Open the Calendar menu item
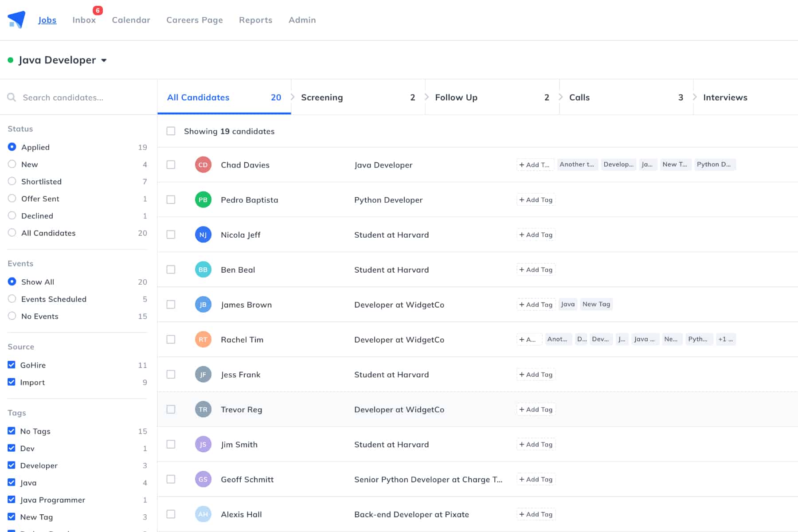This screenshot has height=532, width=798. pos(131,20)
